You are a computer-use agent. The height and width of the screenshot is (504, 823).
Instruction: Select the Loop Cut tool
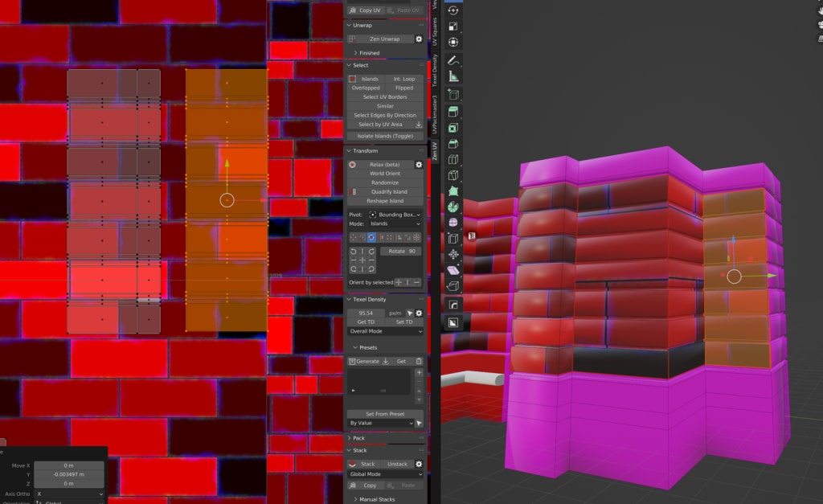453,159
